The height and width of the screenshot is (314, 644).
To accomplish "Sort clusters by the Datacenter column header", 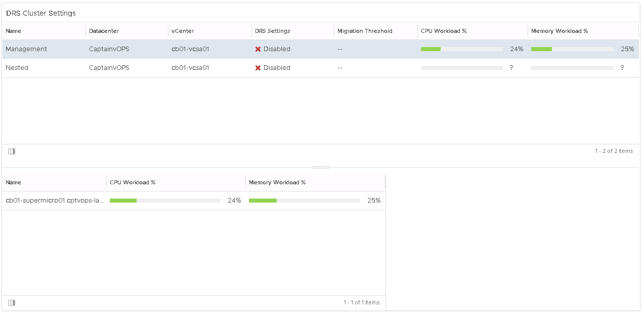I will (104, 31).
